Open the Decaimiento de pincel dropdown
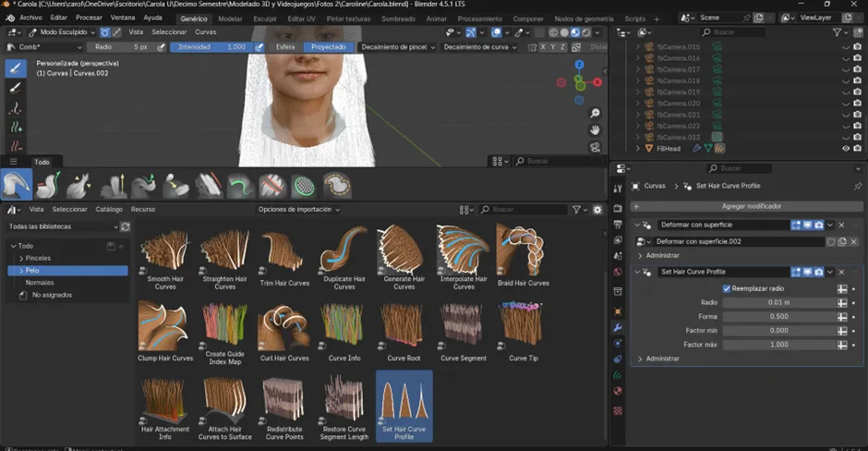This screenshot has width=868, height=451. (x=396, y=47)
